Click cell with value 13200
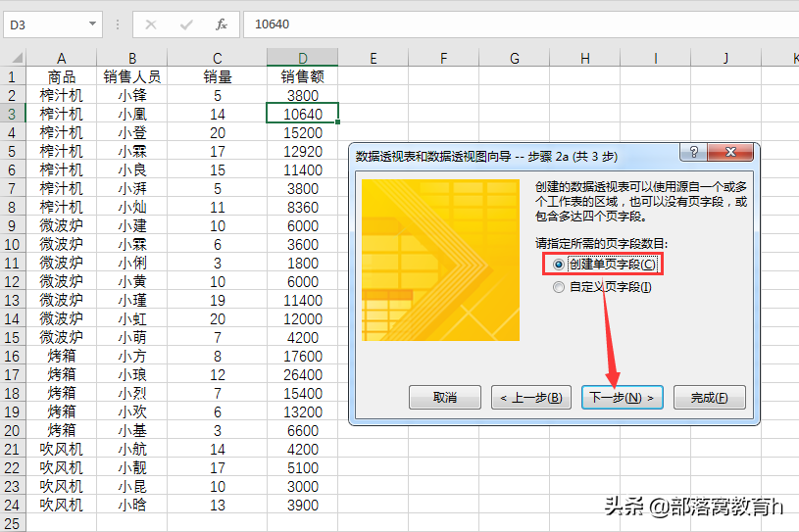The image size is (799, 532). pyautogui.click(x=303, y=411)
